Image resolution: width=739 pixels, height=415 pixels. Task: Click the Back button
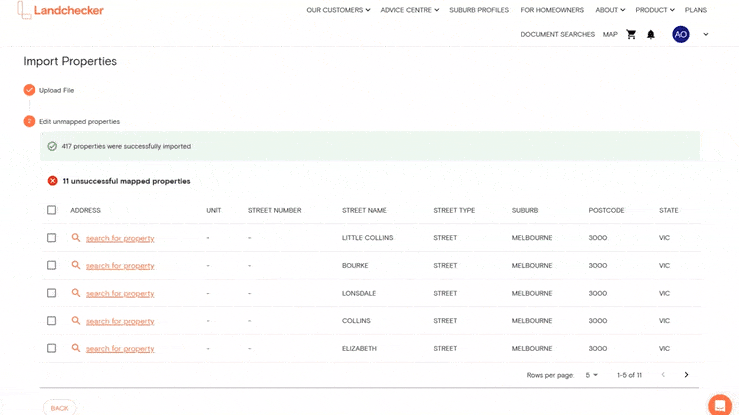pos(59,408)
